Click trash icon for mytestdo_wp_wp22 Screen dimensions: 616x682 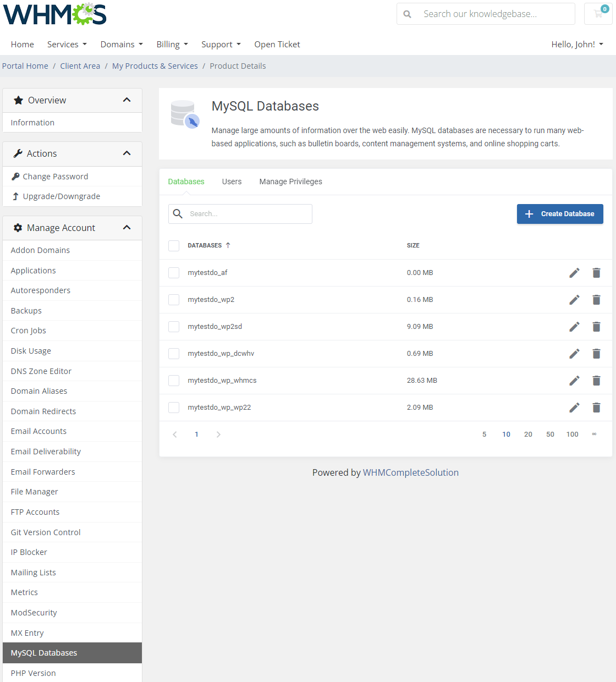click(x=596, y=408)
